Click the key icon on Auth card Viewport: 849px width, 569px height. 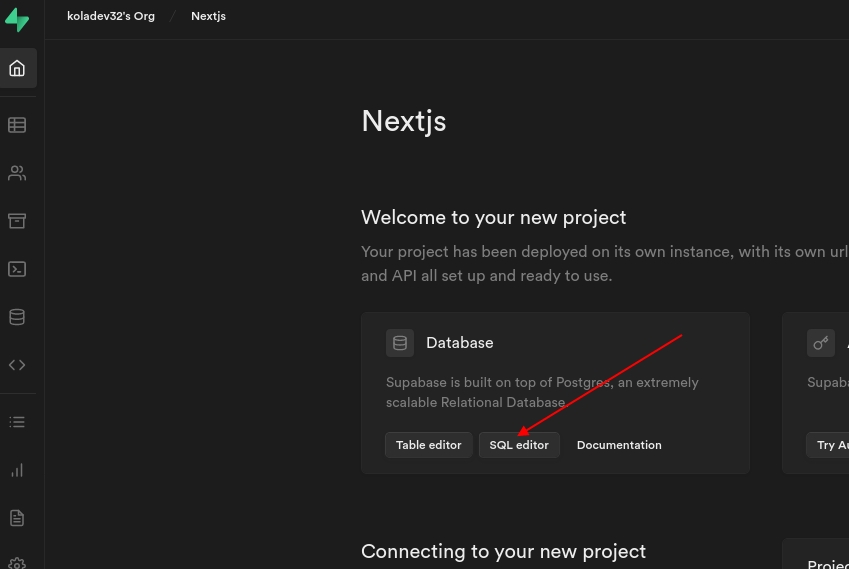click(820, 343)
